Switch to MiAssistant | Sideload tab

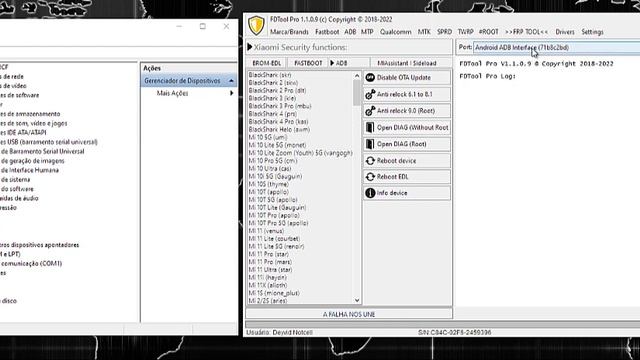[x=407, y=63]
